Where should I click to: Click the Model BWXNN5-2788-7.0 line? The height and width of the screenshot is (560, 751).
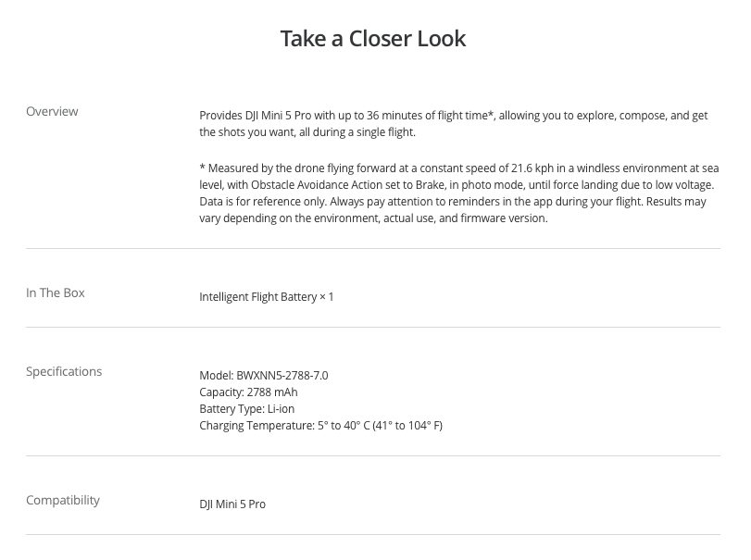click(263, 375)
